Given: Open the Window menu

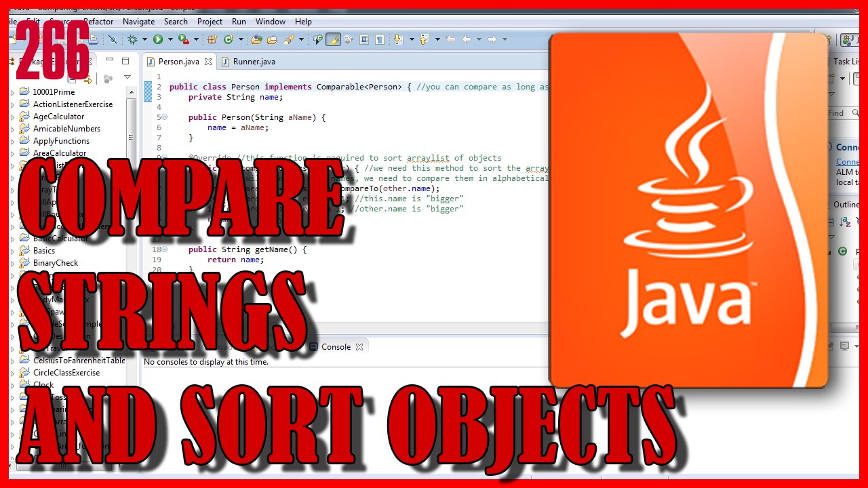Looking at the screenshot, I should (x=271, y=22).
